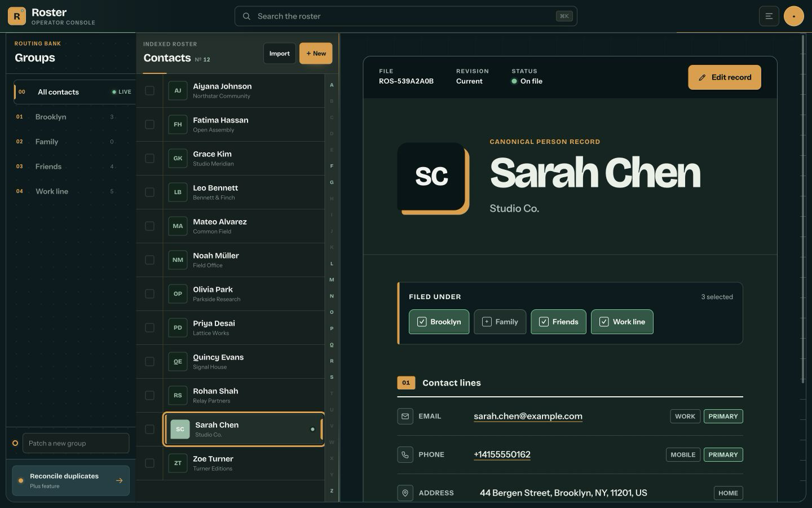Select the checkbox for Grace Kim
Image resolution: width=812 pixels, height=508 pixels.
149,159
